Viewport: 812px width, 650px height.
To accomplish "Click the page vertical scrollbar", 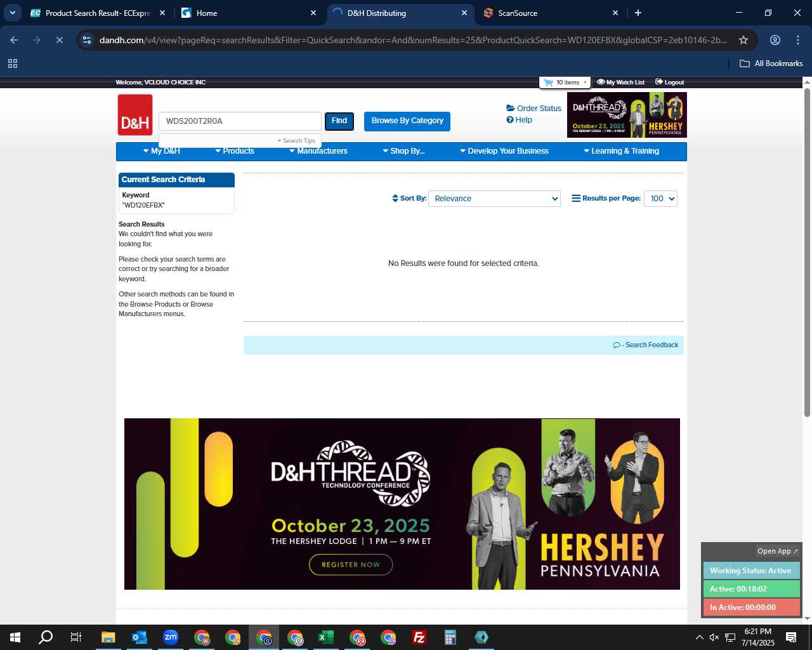I will point(807,253).
